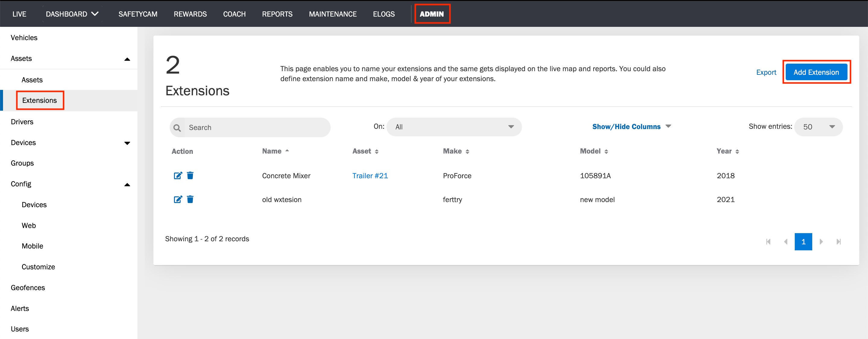
Task: Open the ADMIN tab
Action: [x=432, y=14]
